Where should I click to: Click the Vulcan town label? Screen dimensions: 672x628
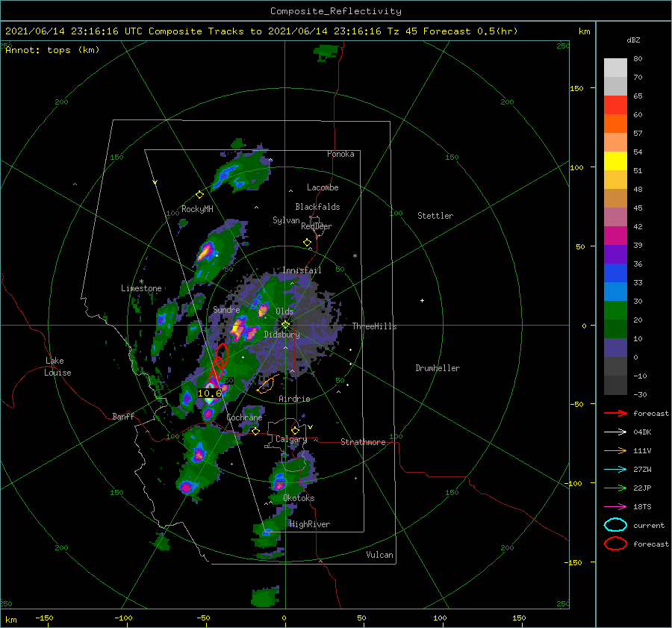click(x=379, y=555)
